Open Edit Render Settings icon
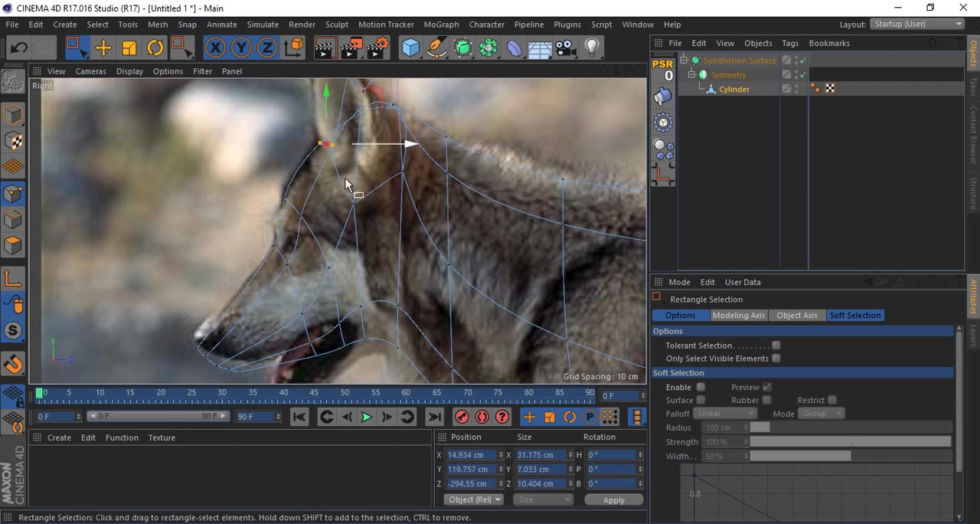Image resolution: width=980 pixels, height=524 pixels. tap(377, 48)
